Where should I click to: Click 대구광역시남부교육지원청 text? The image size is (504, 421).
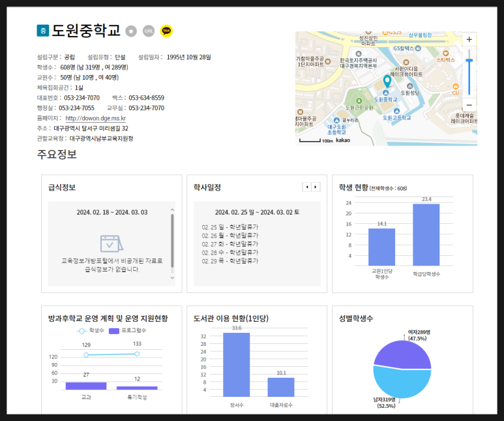(101, 139)
